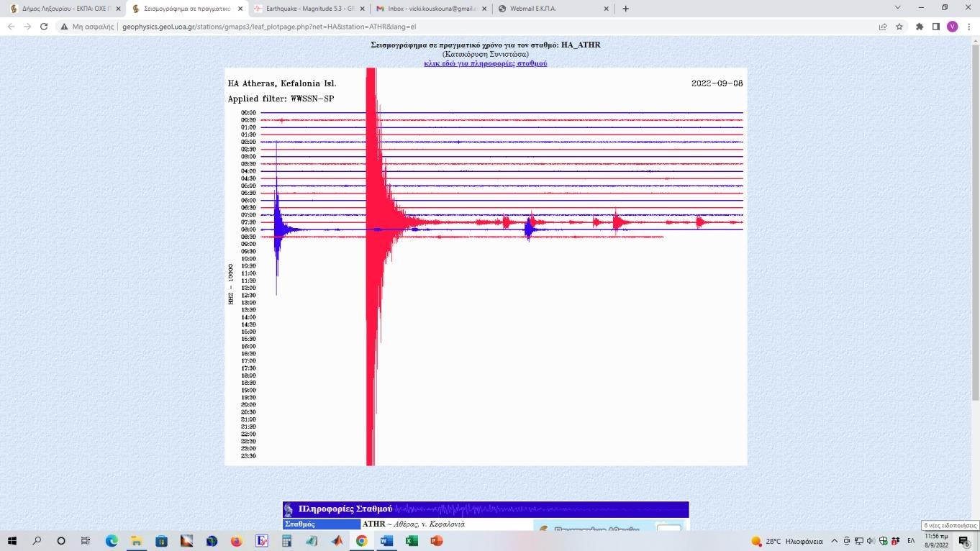Open a new browser tab
Screen dimensions: 980x551
pyautogui.click(x=625, y=9)
